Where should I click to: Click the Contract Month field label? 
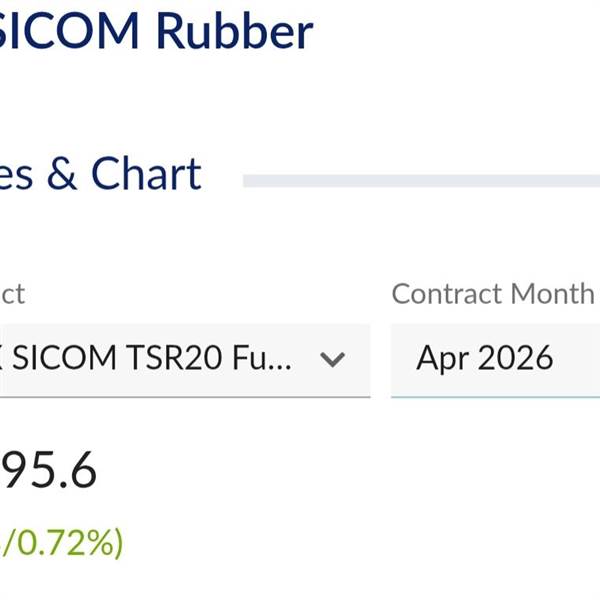point(493,293)
